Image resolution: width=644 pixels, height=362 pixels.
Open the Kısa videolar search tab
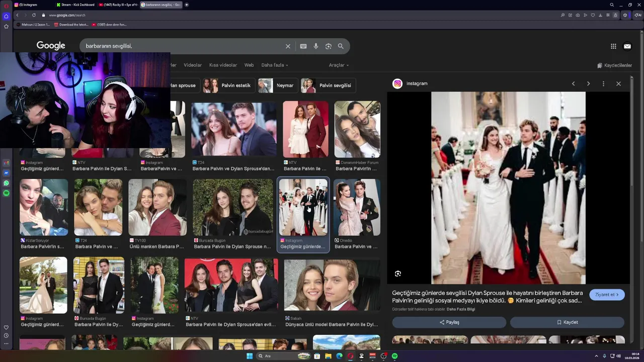coord(223,65)
